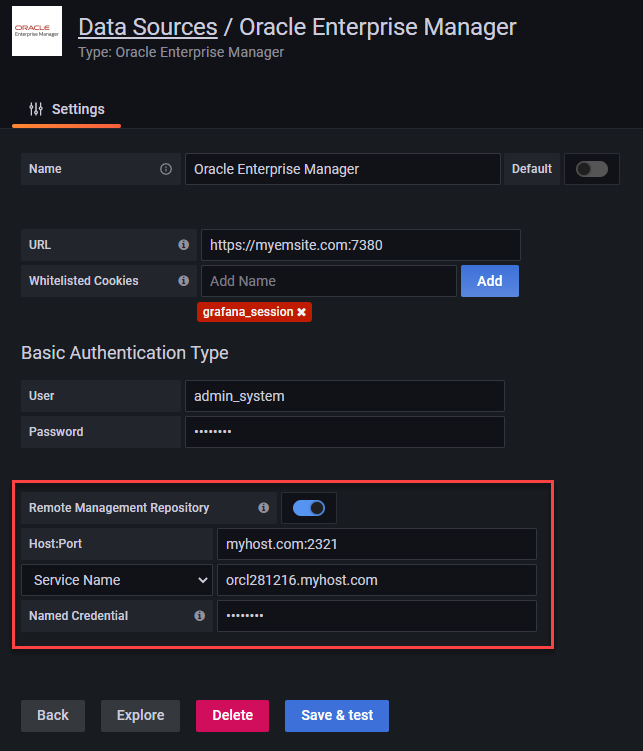Click the 'Default' label
Viewport: 643px width, 751px height.
click(531, 169)
